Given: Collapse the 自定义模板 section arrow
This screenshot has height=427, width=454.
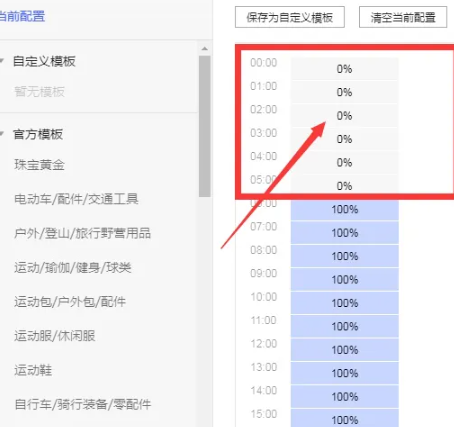Looking at the screenshot, I should [2, 61].
